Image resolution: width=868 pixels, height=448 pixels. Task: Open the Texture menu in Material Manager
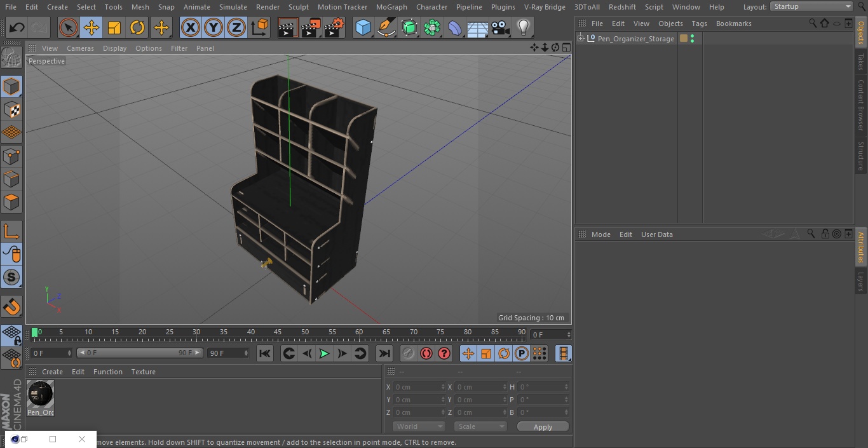143,372
